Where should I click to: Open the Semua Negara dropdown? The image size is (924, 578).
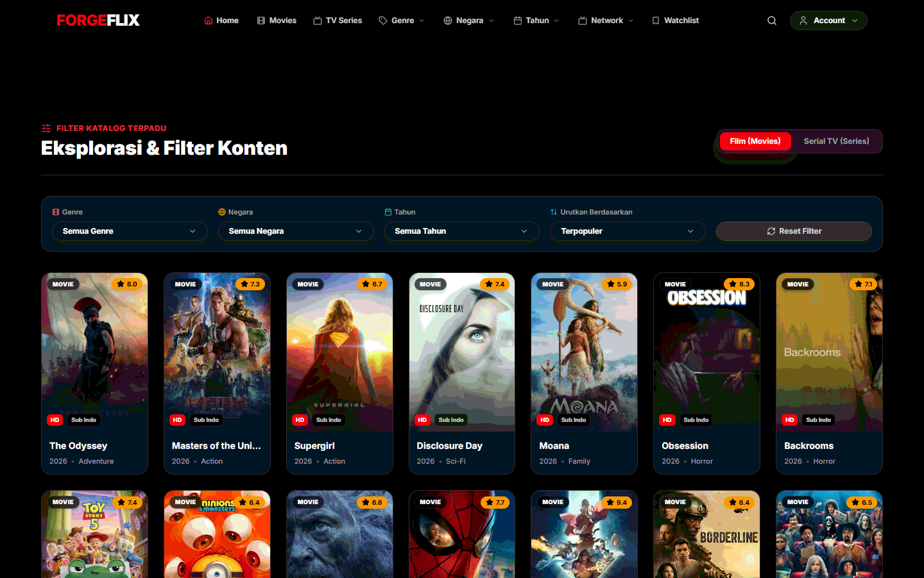(296, 231)
